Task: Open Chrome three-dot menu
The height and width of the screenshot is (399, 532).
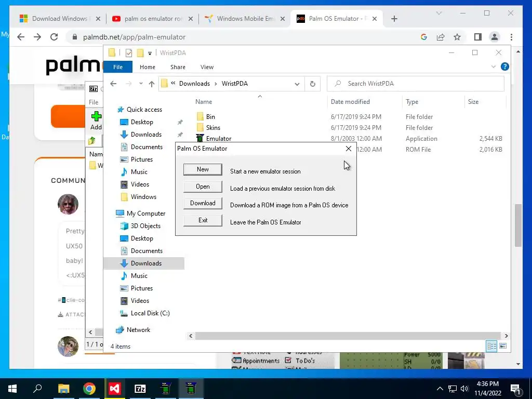Action: click(511, 37)
